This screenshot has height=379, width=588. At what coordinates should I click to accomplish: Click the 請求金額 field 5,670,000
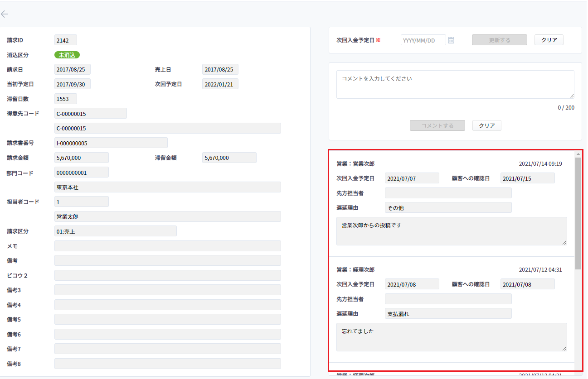coord(82,158)
